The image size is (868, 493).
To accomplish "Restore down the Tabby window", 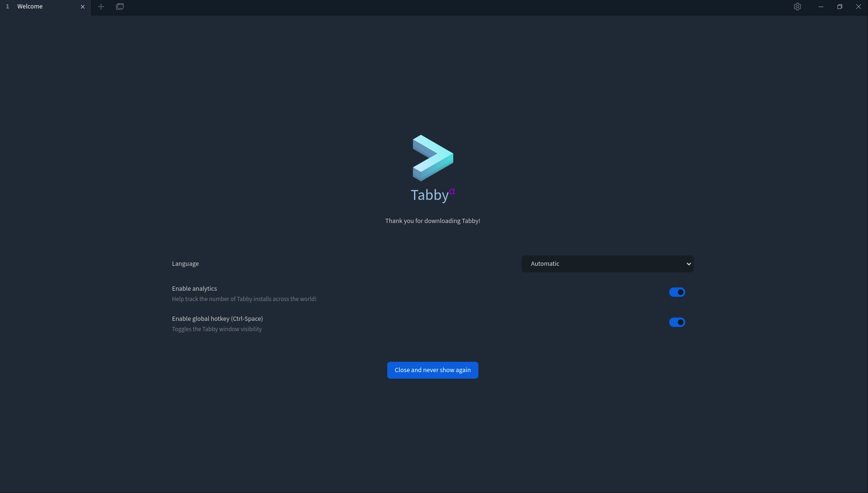I will pyautogui.click(x=840, y=7).
